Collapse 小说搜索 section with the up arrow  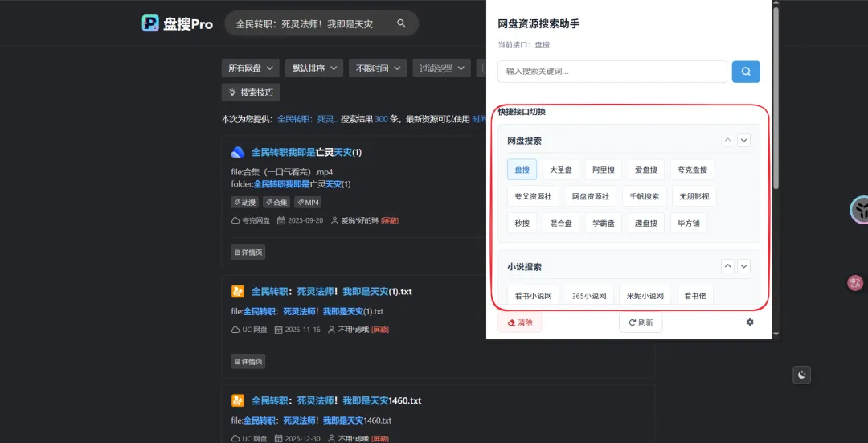tap(728, 266)
